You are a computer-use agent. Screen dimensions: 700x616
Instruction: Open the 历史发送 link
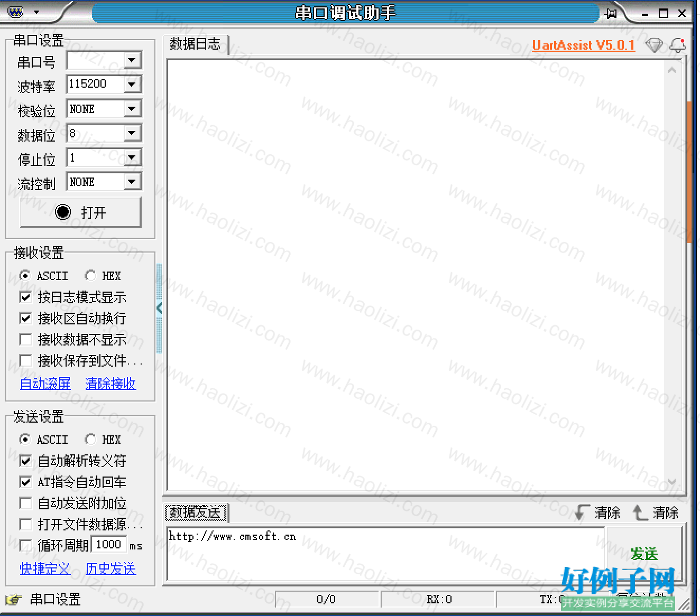pyautogui.click(x=110, y=568)
